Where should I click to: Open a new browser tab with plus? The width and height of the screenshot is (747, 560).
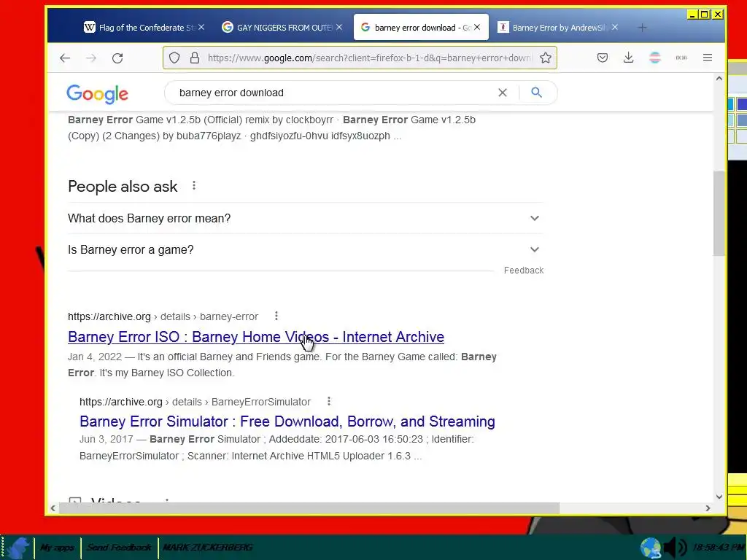point(642,28)
